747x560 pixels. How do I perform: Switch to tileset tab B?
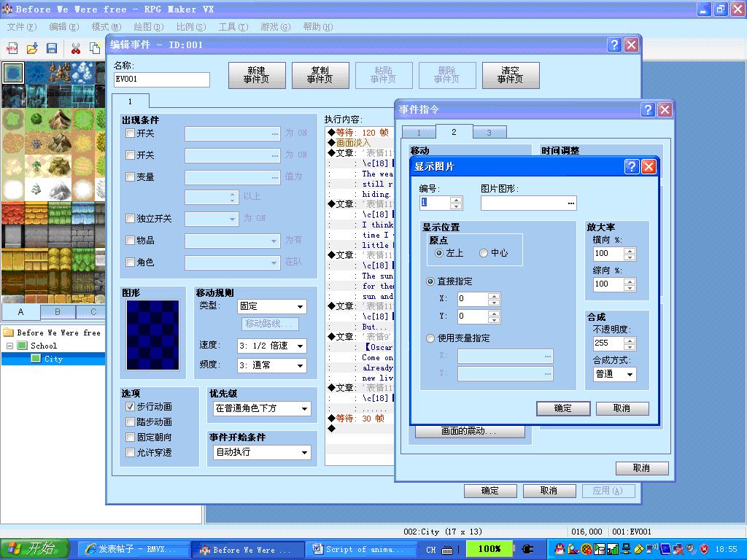pos(58,312)
